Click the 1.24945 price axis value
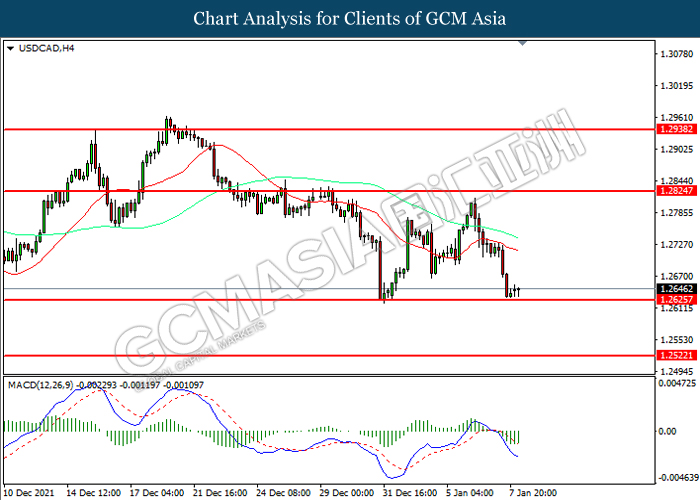This screenshot has height=500, width=700. coord(677,371)
